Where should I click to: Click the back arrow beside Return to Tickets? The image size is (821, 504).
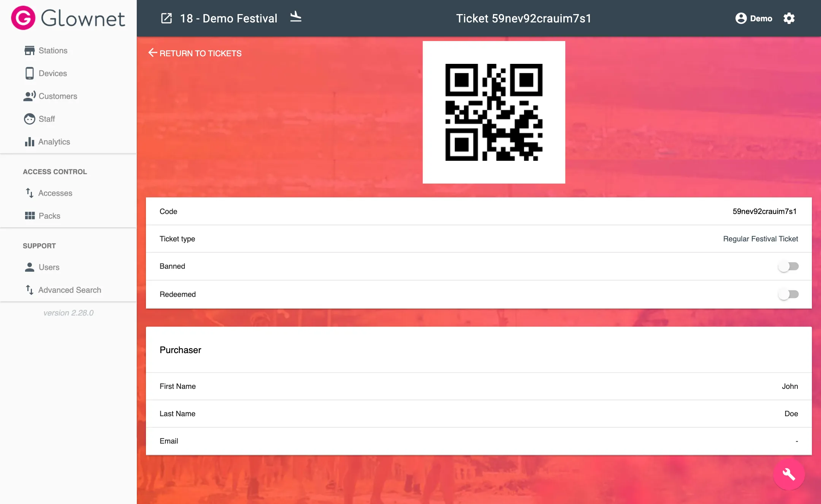[153, 53]
